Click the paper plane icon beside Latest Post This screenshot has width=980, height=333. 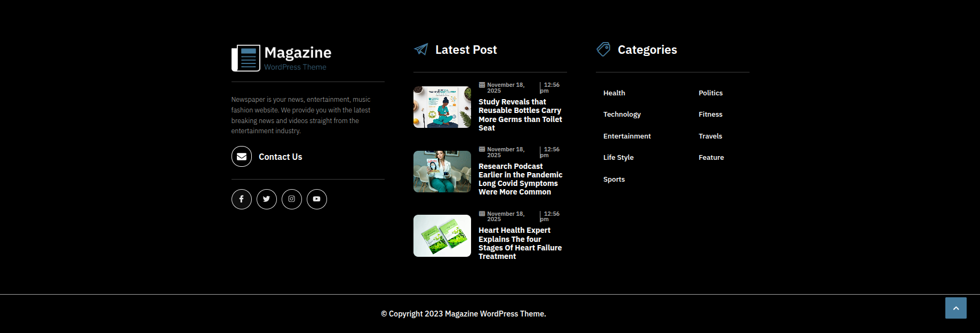421,50
